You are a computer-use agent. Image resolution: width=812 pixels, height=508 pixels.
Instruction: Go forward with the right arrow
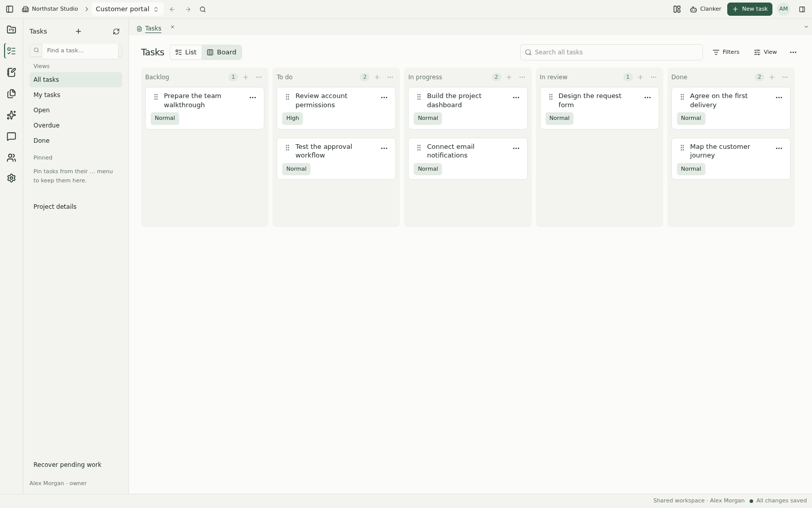coord(188,9)
